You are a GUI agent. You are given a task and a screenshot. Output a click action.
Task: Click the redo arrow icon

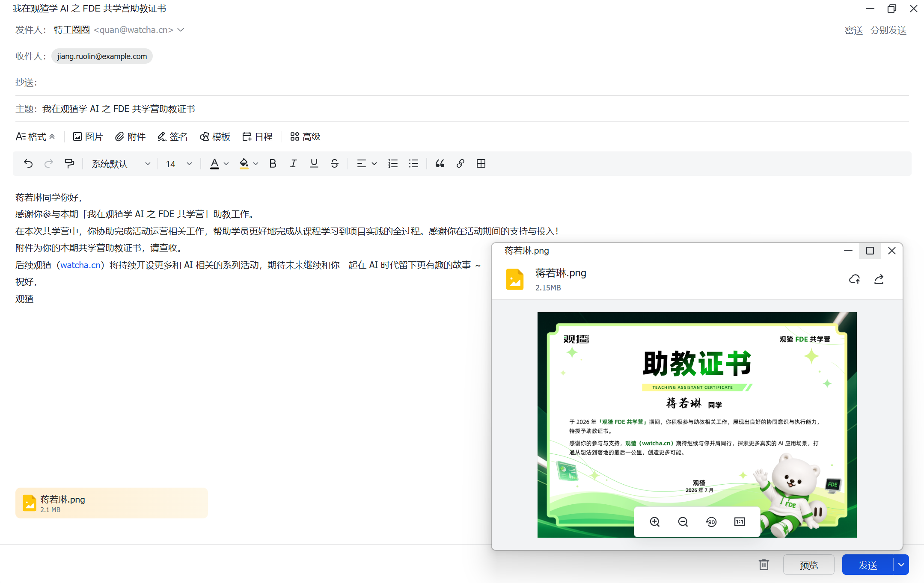(49, 164)
